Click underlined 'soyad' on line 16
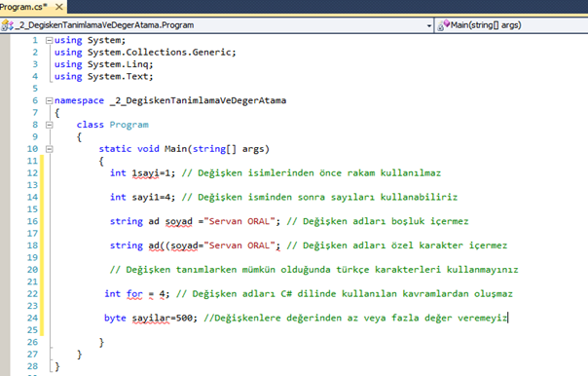The image size is (588, 376). pyautogui.click(x=179, y=221)
